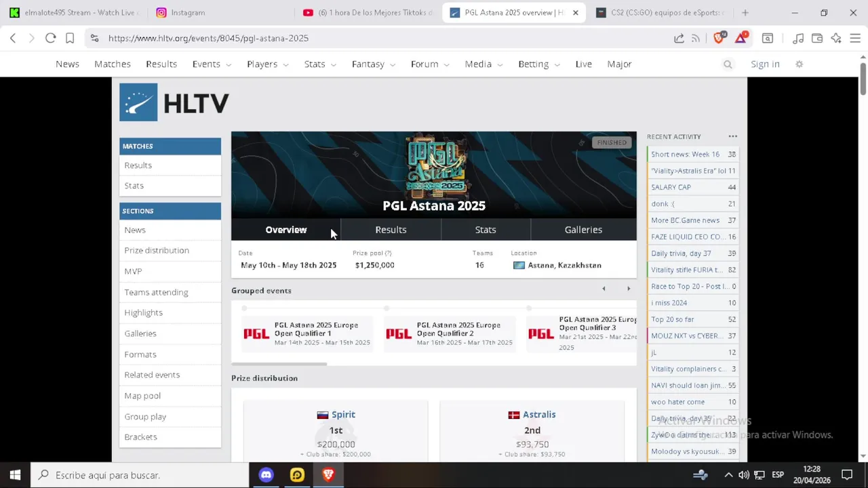The height and width of the screenshot is (488, 868).
Task: Open Results in the top navigation bar
Action: (x=161, y=64)
